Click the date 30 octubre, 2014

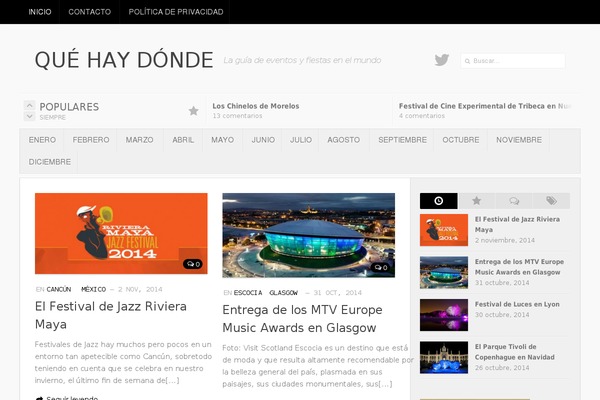click(502, 315)
